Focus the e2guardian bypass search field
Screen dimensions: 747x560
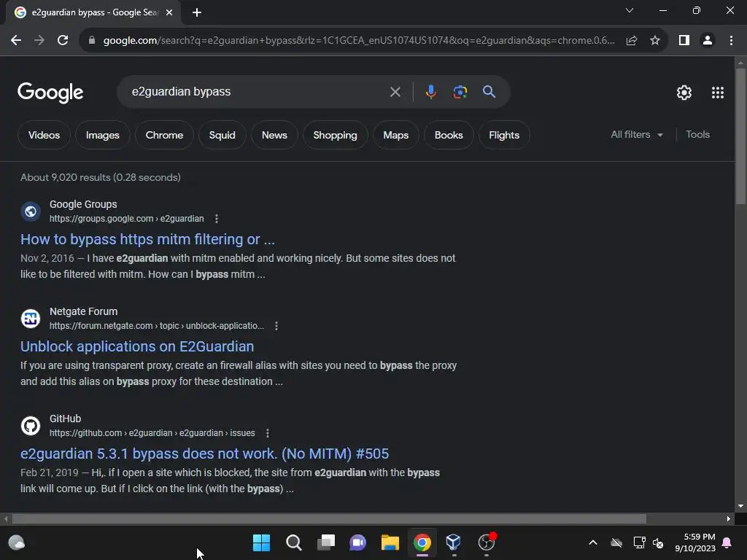pyautogui.click(x=258, y=91)
